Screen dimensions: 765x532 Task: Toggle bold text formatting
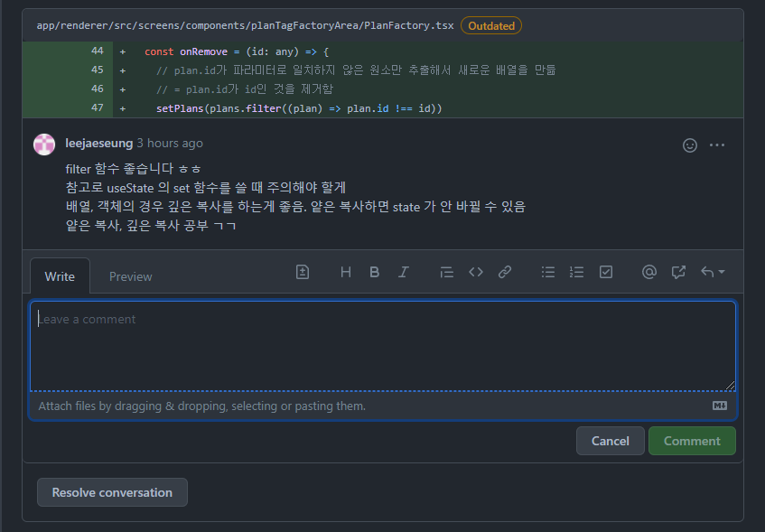tap(374, 272)
